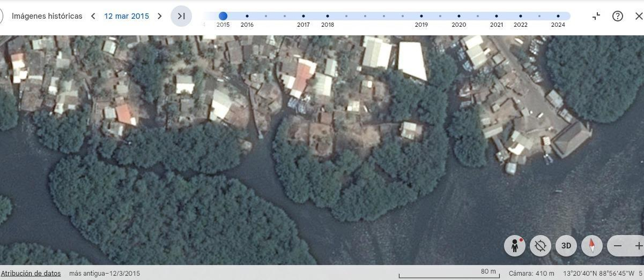This screenshot has height=280, width=644.
Task: Click the my location crosshair button
Action: [541, 246]
